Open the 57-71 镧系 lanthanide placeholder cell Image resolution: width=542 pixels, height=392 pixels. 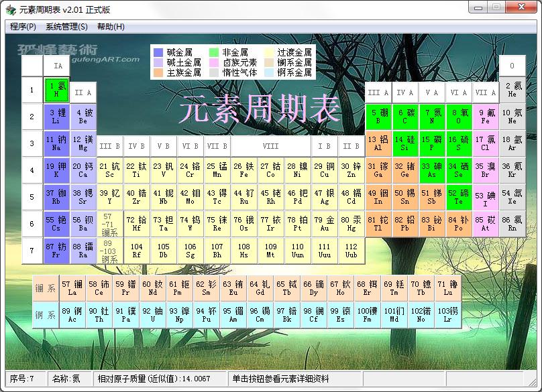tap(110, 224)
